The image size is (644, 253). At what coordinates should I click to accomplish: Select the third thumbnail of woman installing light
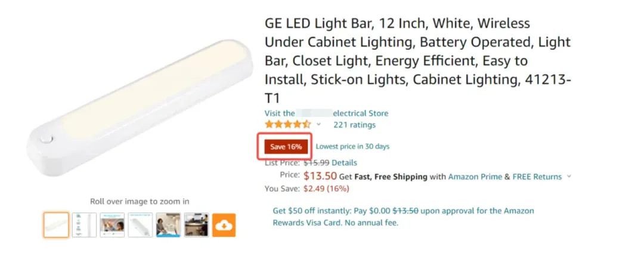coord(112,225)
